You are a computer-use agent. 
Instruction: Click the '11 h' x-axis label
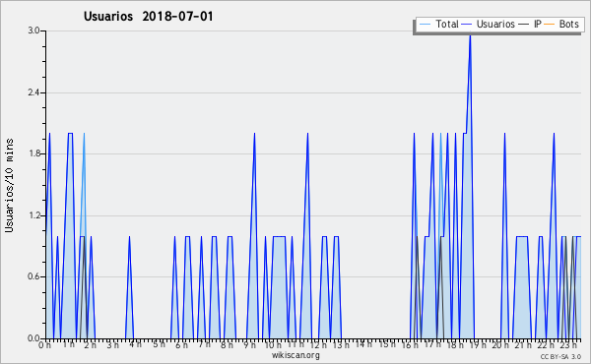[295, 344]
